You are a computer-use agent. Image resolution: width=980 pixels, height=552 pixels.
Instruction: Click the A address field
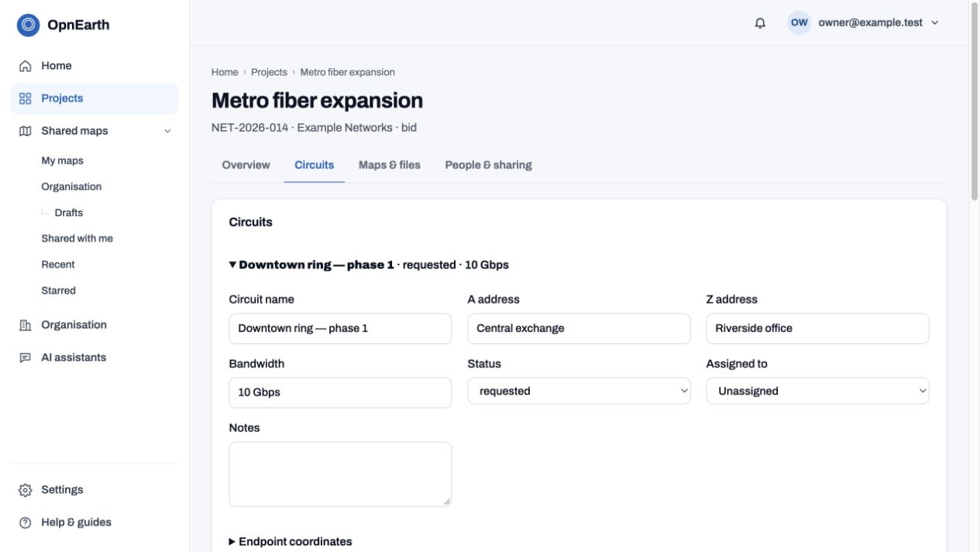(x=579, y=329)
